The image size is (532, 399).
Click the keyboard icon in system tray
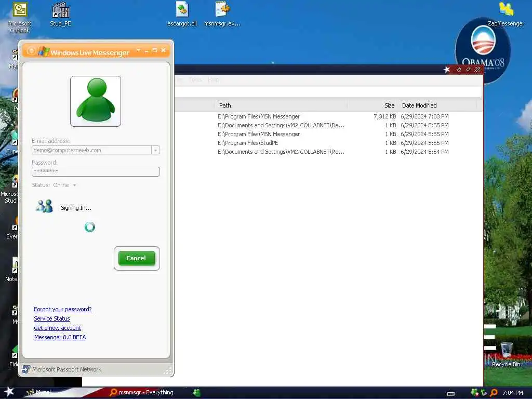pos(451,394)
